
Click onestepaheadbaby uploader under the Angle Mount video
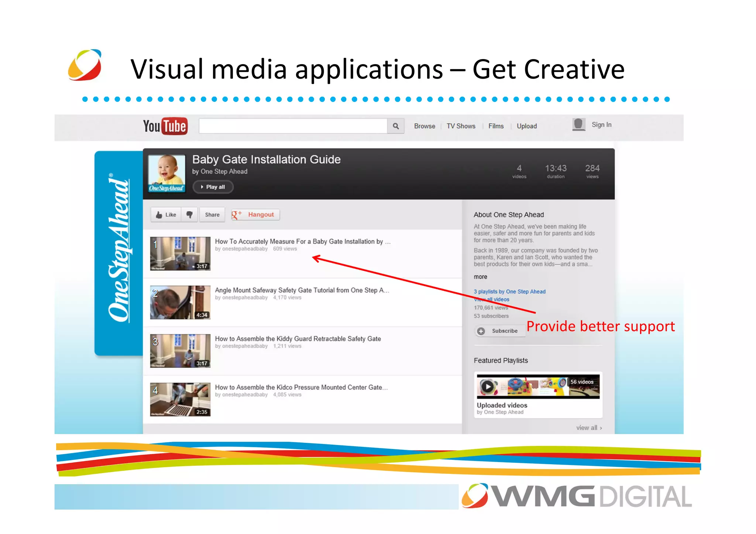(245, 298)
